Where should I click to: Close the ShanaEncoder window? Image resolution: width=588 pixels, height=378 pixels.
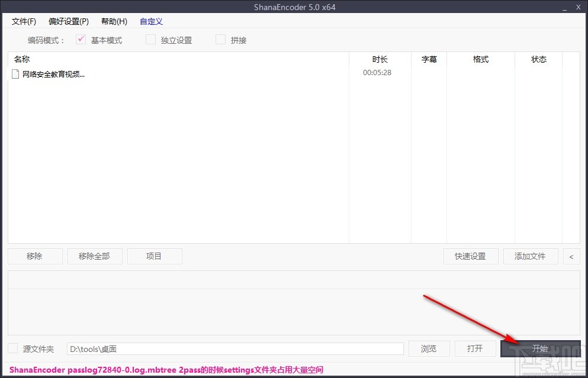pos(579,7)
